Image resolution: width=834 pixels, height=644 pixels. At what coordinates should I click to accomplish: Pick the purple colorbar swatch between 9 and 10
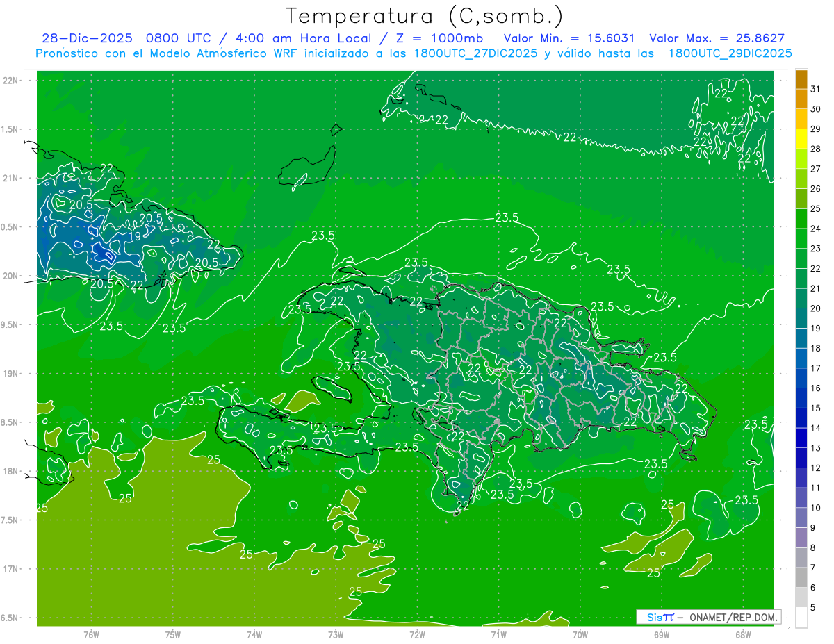tap(801, 518)
